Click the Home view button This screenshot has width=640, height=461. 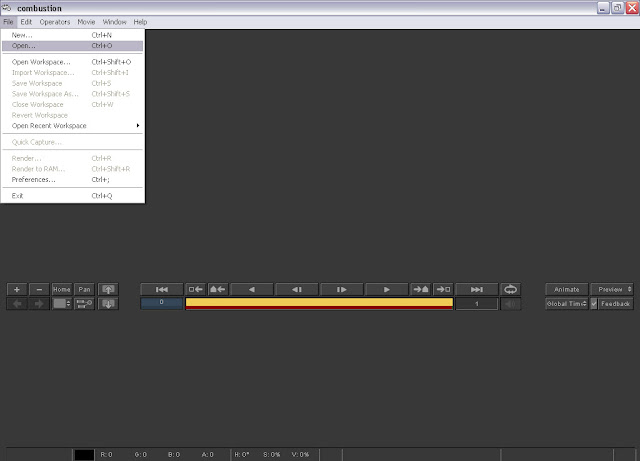tap(62, 290)
